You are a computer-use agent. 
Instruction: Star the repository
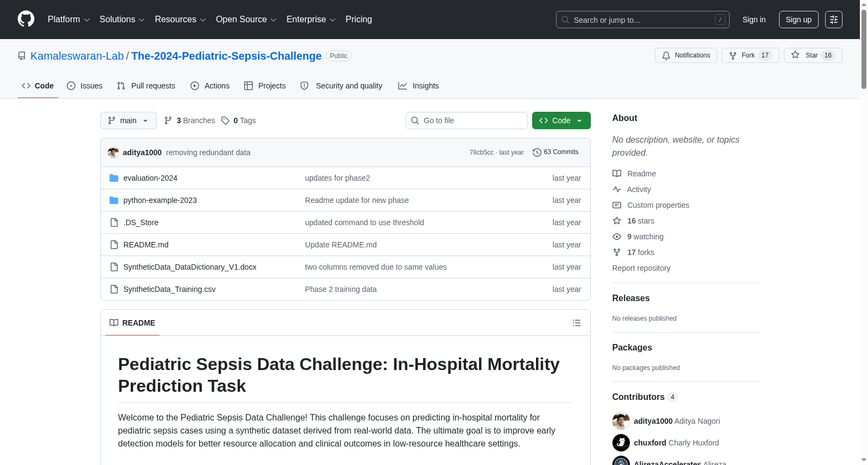pos(813,55)
